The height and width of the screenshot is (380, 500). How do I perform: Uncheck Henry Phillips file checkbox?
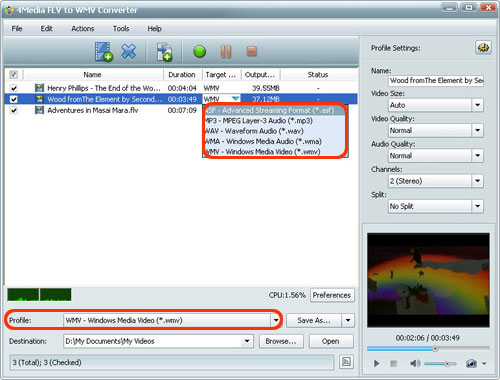(14, 88)
